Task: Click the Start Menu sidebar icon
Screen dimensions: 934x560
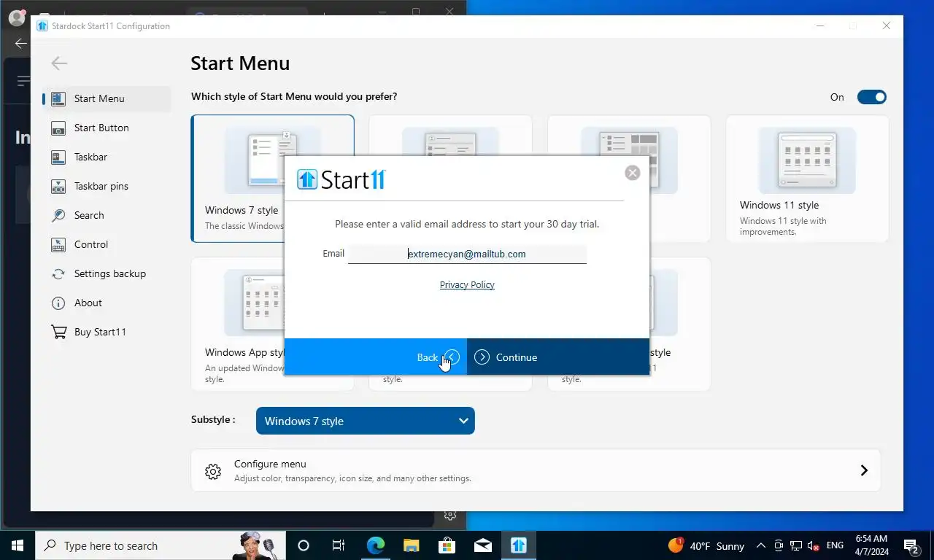Action: click(x=58, y=99)
